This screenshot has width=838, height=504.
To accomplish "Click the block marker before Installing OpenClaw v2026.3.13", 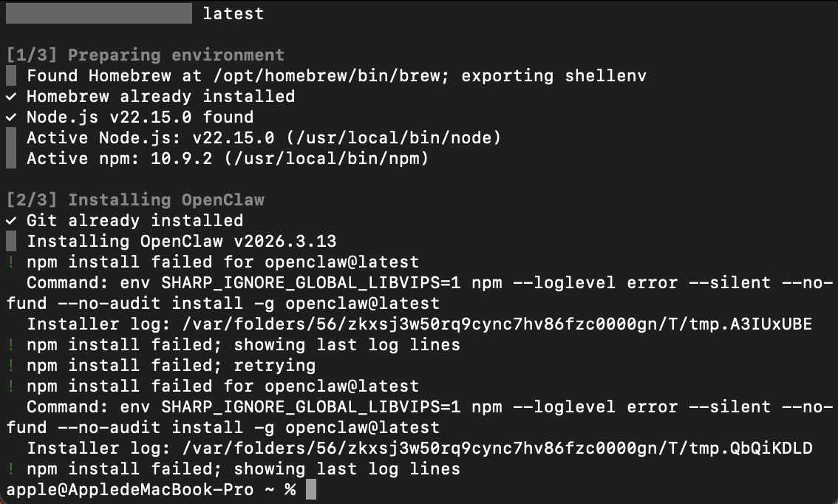I will 10,242.
